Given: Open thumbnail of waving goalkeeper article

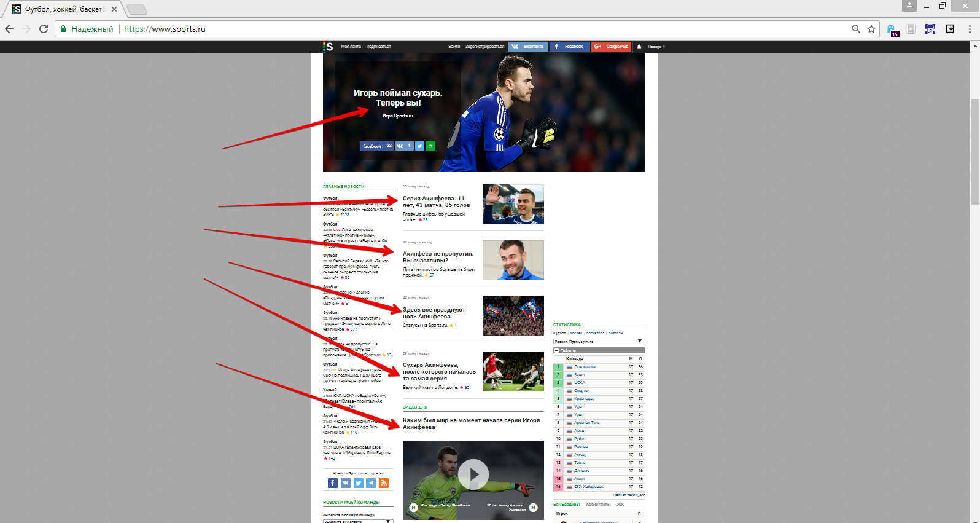Looking at the screenshot, I should click(x=513, y=204).
